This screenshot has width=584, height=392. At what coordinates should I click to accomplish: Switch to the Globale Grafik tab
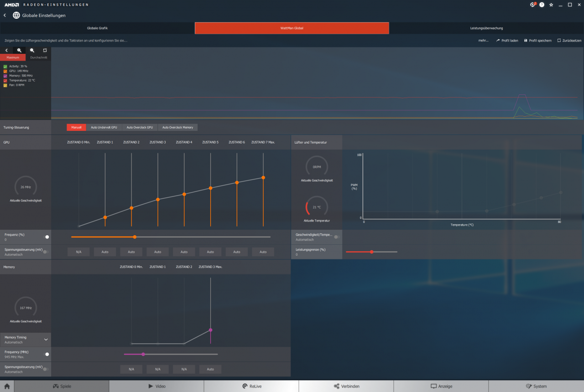pos(97,28)
